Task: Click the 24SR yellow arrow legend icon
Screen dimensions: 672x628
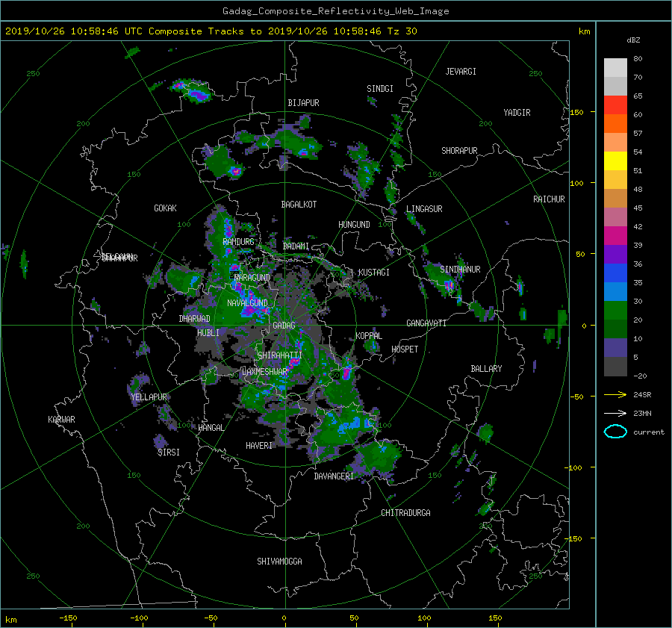Action: (x=615, y=394)
